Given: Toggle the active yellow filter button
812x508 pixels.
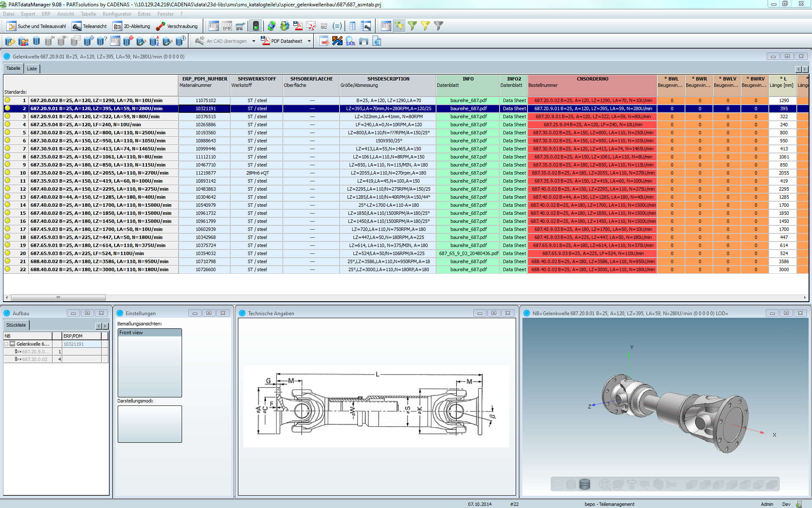Looking at the screenshot, I should pyautogui.click(x=399, y=26).
